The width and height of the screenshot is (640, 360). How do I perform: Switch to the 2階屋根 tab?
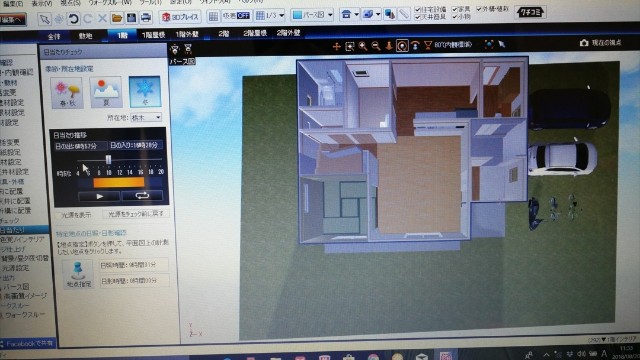pos(255,33)
